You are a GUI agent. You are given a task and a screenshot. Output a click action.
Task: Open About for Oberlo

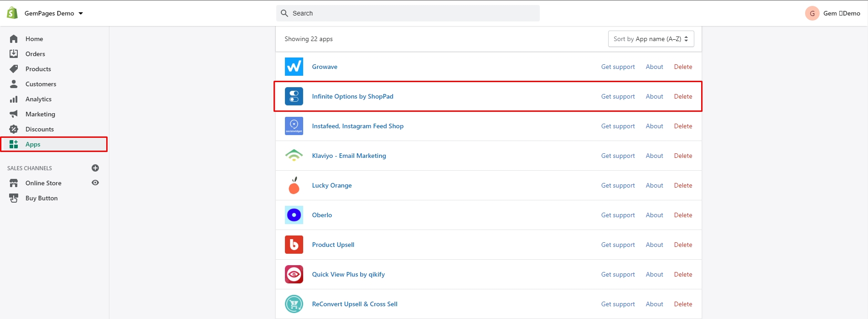click(x=654, y=215)
